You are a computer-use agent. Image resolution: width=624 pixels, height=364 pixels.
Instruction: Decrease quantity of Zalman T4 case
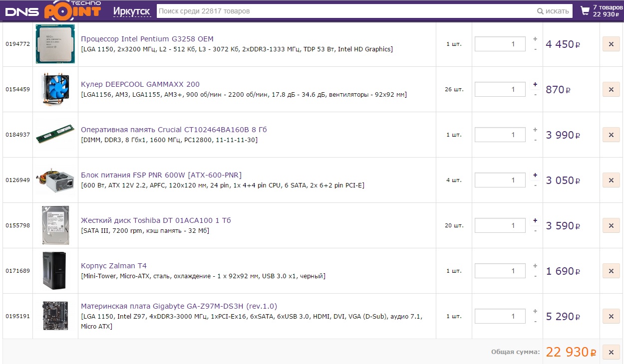535,276
